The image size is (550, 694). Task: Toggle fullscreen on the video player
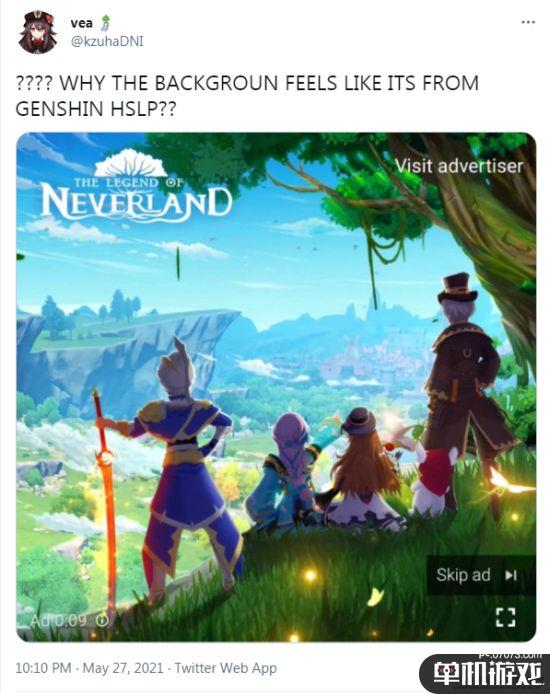(x=505, y=617)
